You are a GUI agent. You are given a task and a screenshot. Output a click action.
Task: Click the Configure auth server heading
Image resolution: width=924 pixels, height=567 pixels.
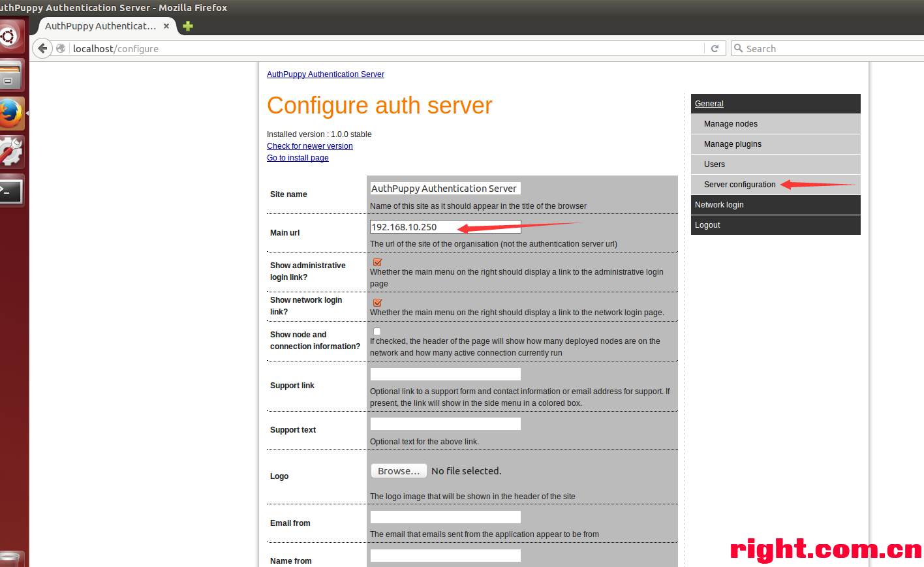tap(380, 106)
